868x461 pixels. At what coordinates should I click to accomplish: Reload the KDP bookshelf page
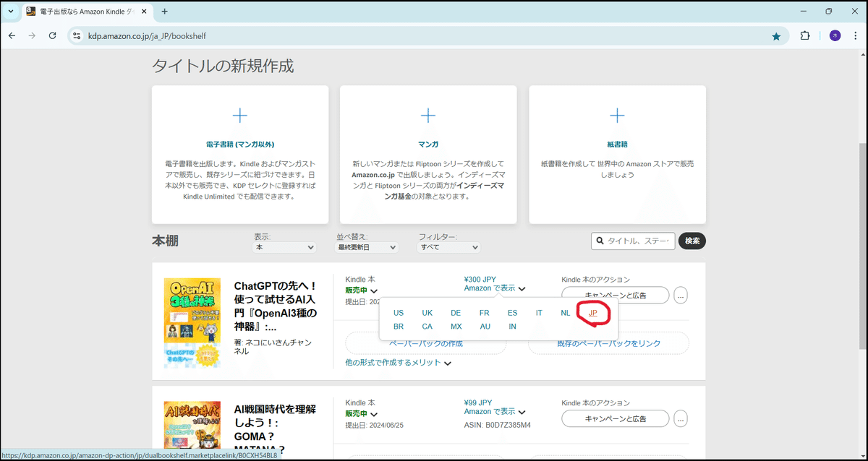(x=52, y=35)
